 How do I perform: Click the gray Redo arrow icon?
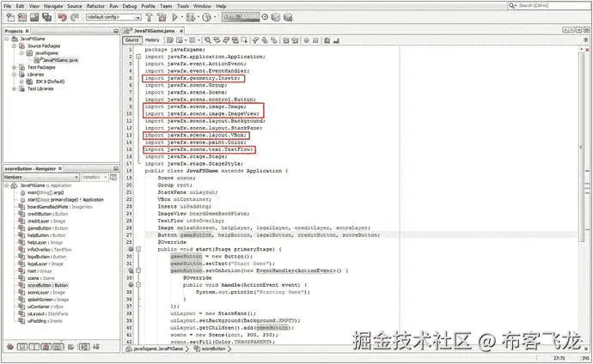[75, 17]
